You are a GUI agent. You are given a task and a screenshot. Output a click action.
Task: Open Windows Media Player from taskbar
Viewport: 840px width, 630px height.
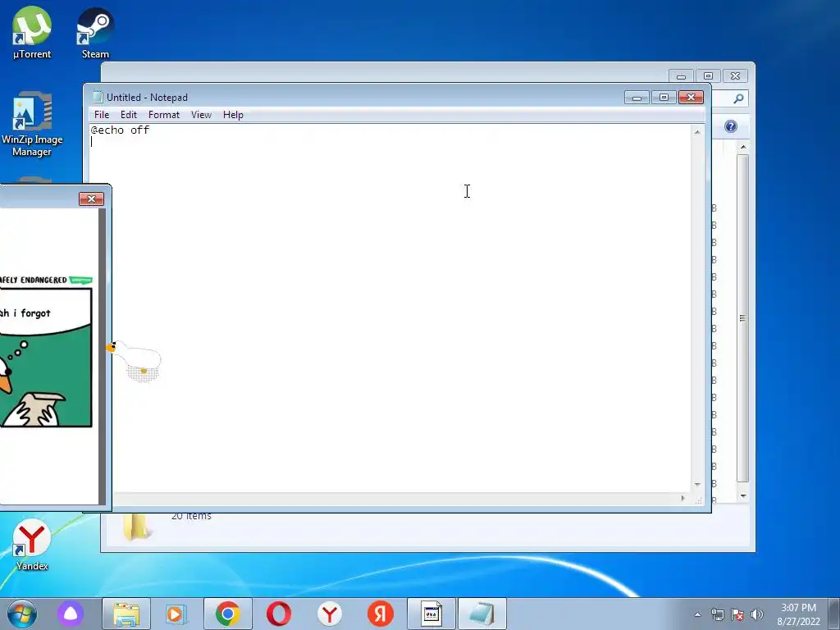176,614
